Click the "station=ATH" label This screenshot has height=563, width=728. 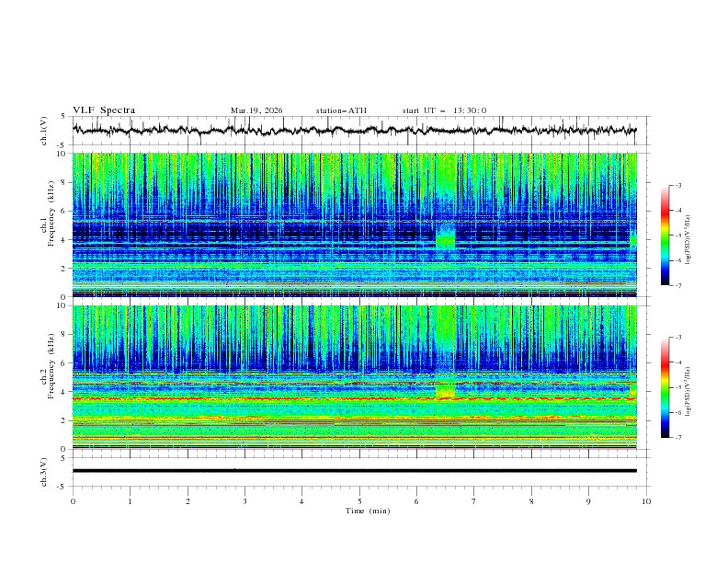341,110
